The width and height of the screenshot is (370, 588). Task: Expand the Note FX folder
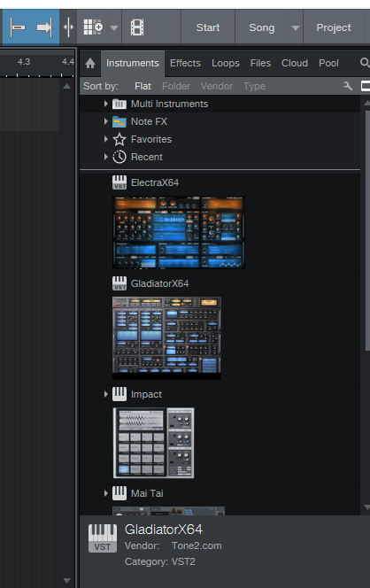pos(105,121)
